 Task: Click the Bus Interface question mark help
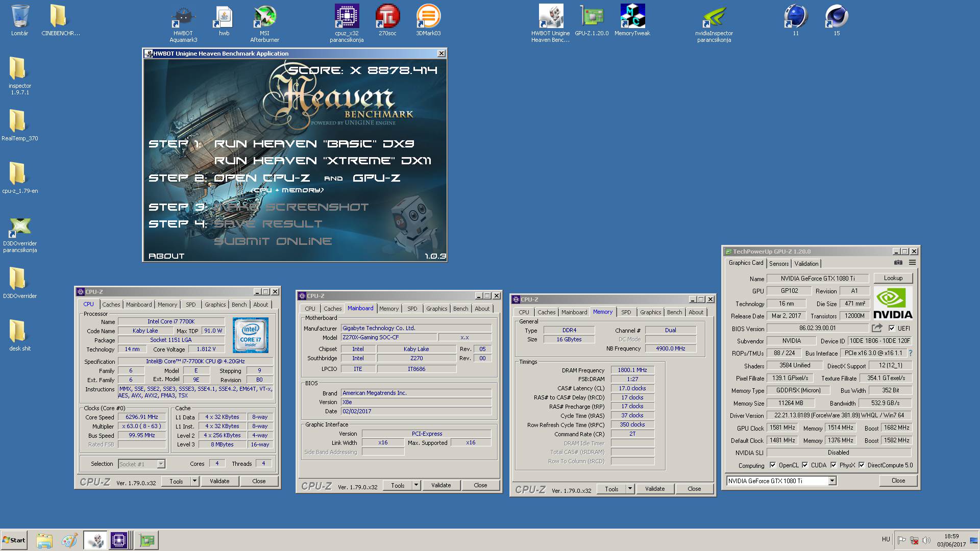910,353
